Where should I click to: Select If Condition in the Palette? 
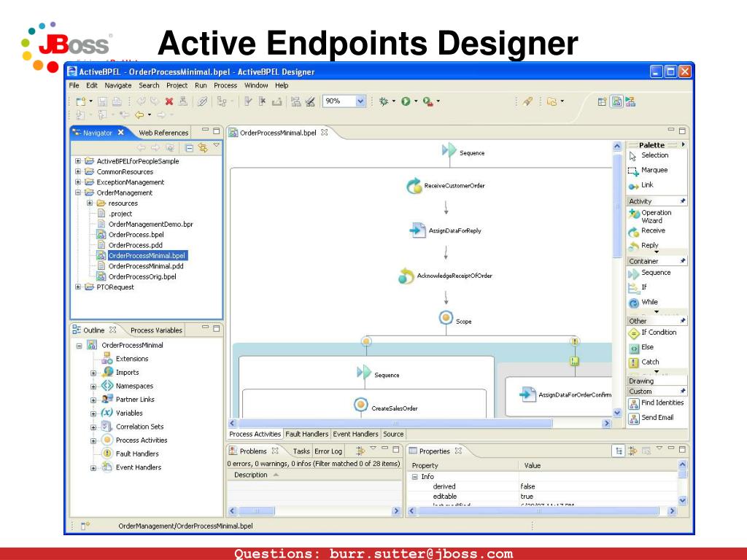(653, 332)
